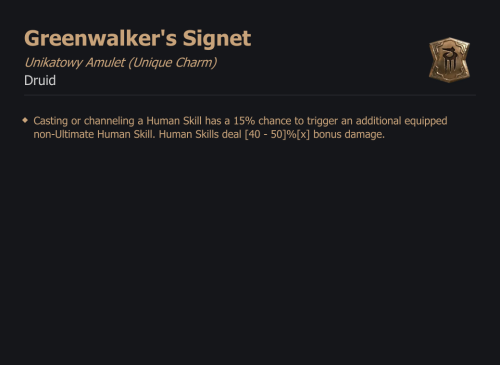Click the word Greenwalker's in the title
Viewport: 500px width, 365px height.
click(100, 39)
